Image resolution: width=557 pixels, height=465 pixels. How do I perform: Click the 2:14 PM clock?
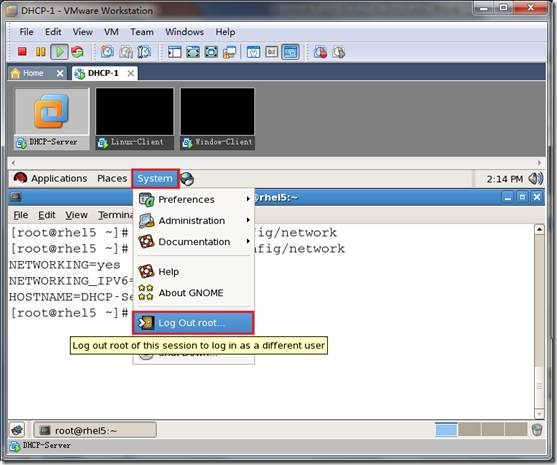coord(504,179)
